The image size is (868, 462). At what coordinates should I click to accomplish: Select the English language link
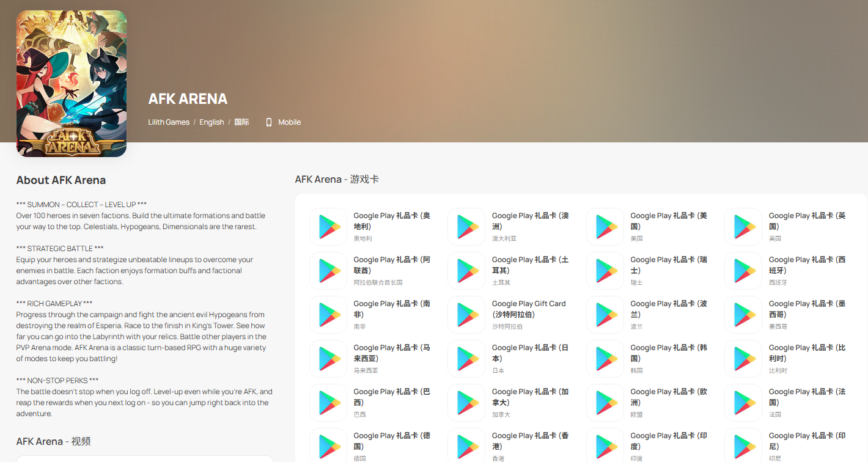(211, 122)
